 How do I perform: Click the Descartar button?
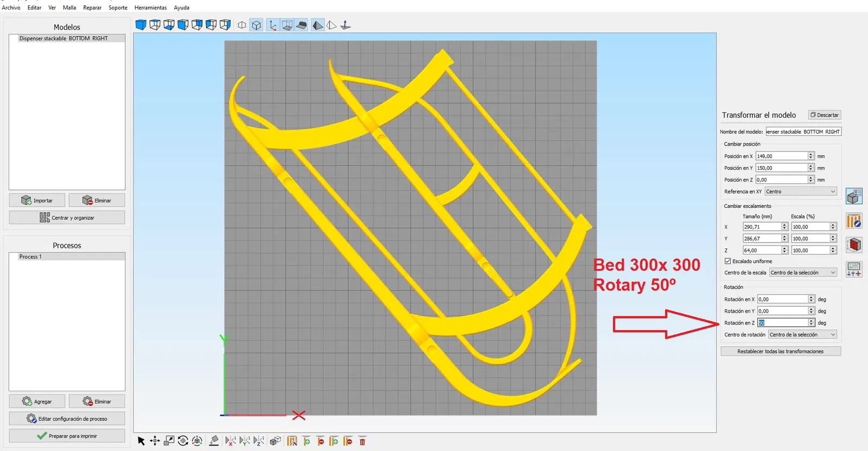[825, 115]
